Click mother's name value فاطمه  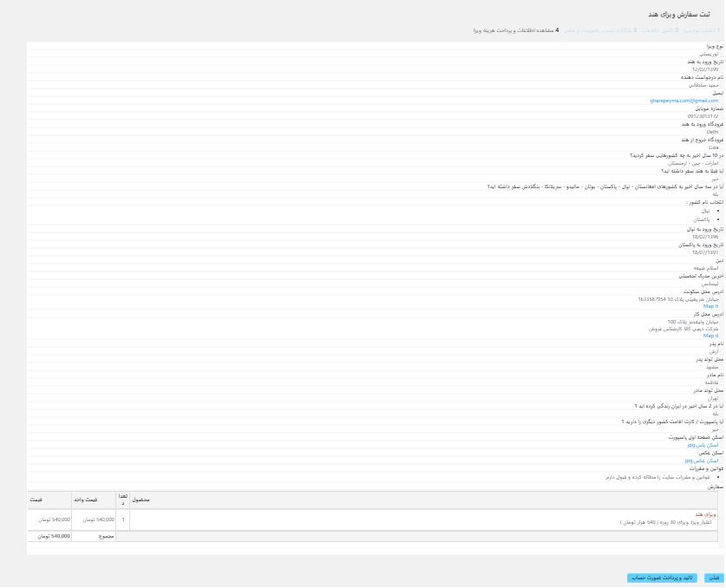711,383
